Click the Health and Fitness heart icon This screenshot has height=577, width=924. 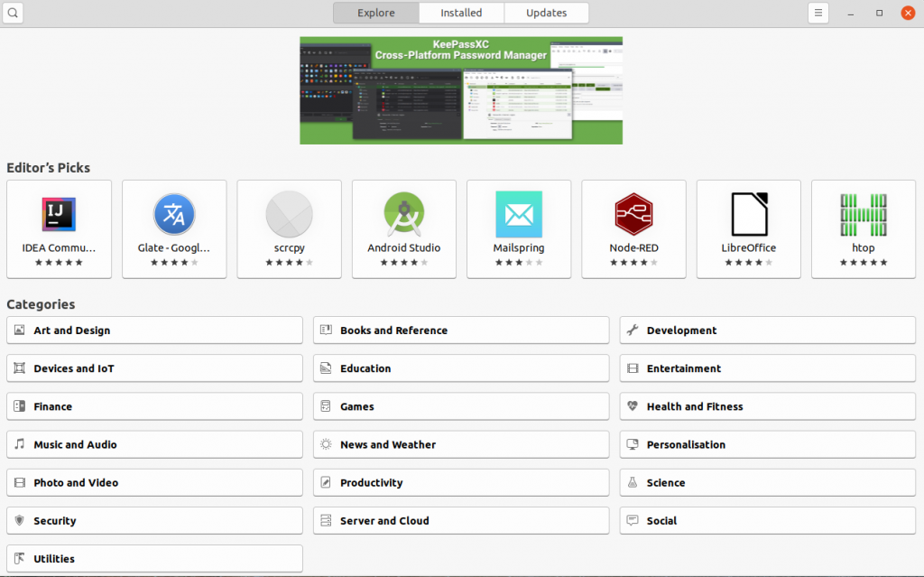[633, 406]
